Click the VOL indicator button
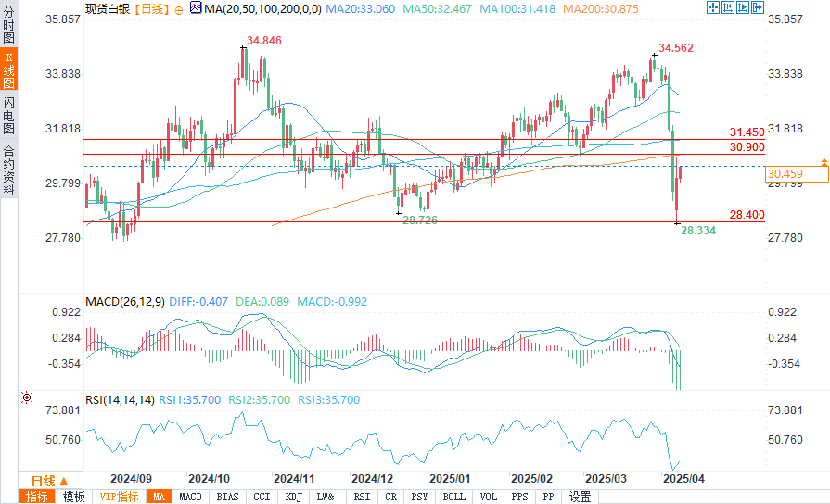Image resolution: width=830 pixels, height=504 pixels. click(488, 498)
